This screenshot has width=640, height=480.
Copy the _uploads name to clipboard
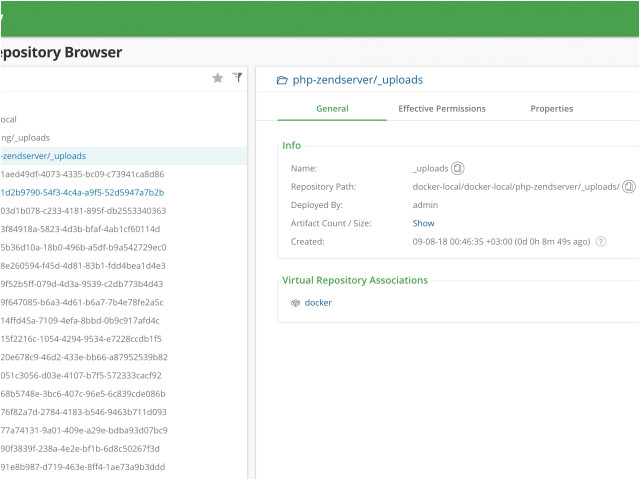(458, 168)
